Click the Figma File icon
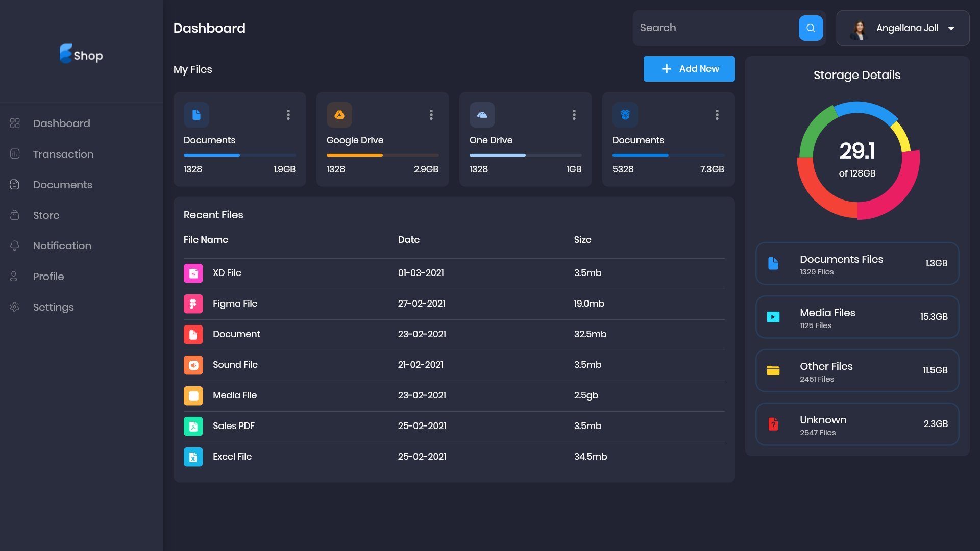The height and width of the screenshot is (551, 980). pyautogui.click(x=193, y=304)
